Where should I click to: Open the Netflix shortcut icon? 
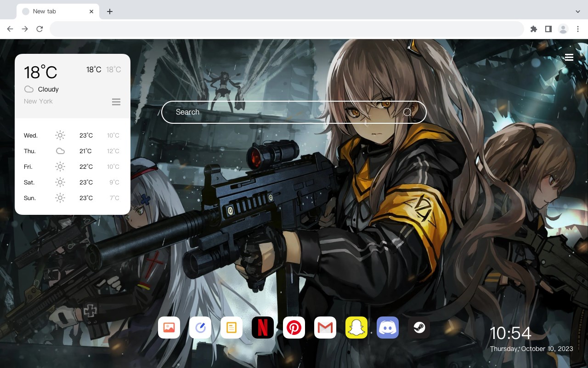point(263,328)
